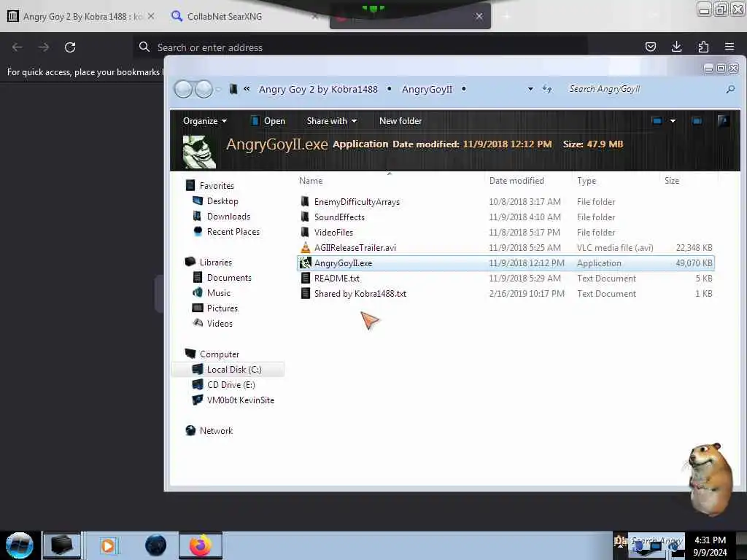Viewport: 747px width, 560px height.
Task: Open the address bar history dropdown
Action: click(530, 89)
